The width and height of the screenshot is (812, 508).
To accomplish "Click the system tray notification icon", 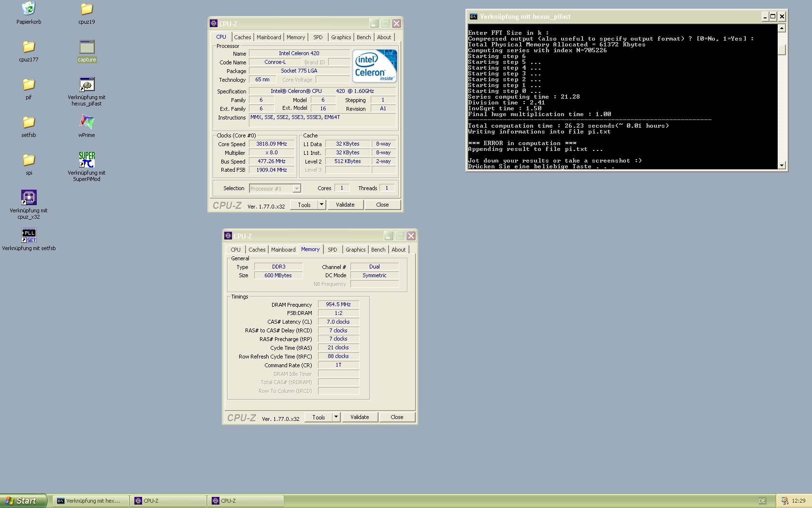I will (784, 501).
